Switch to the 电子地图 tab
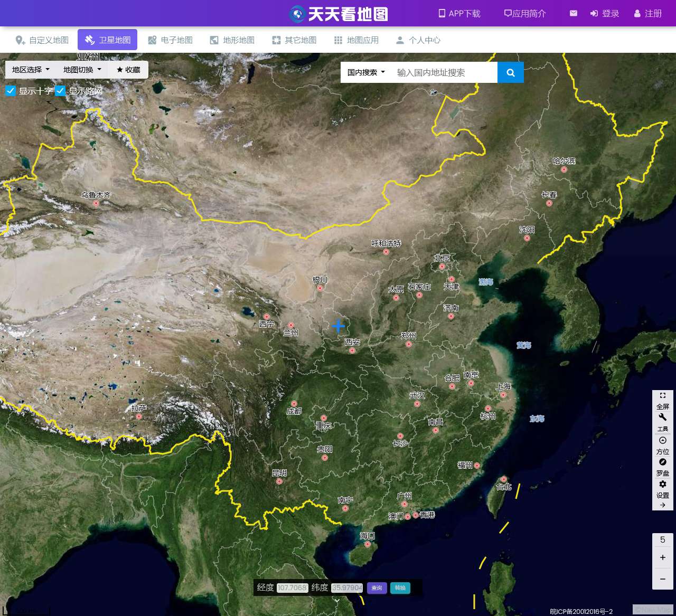 (170, 40)
